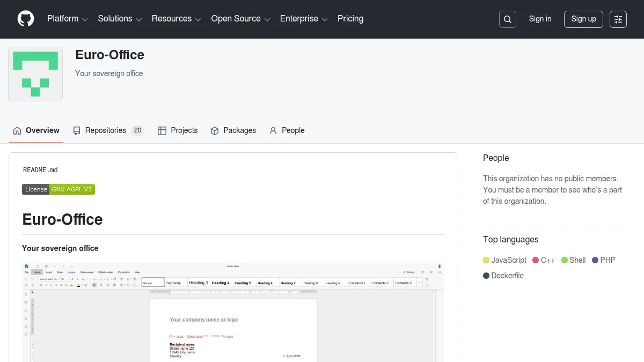Toggle Italic formatting in the editor toolbar
Image resolution: width=644 pixels, height=362 pixels.
(46, 285)
